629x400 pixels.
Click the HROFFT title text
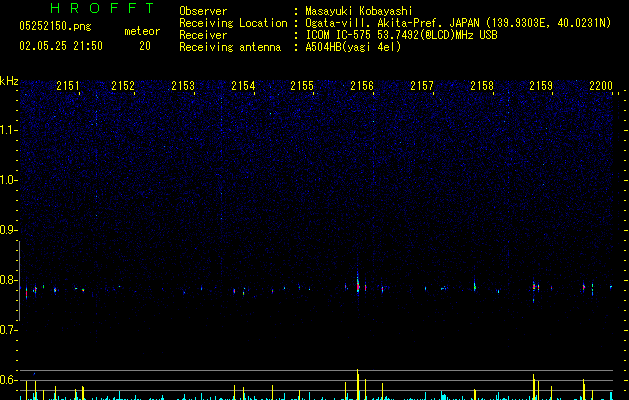tap(102, 8)
